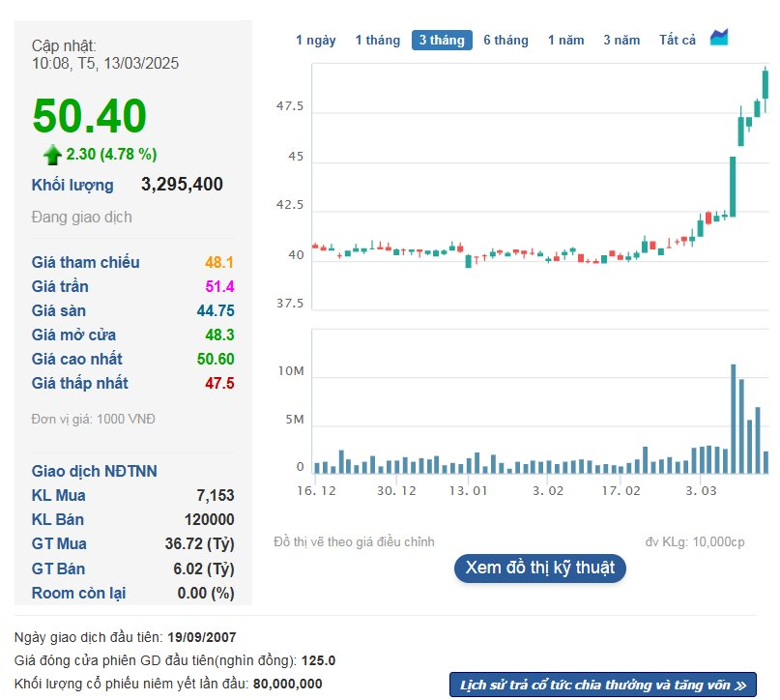The width and height of the screenshot is (780, 700).
Task: Click the tallest volume bar in March
Action: click(x=734, y=418)
